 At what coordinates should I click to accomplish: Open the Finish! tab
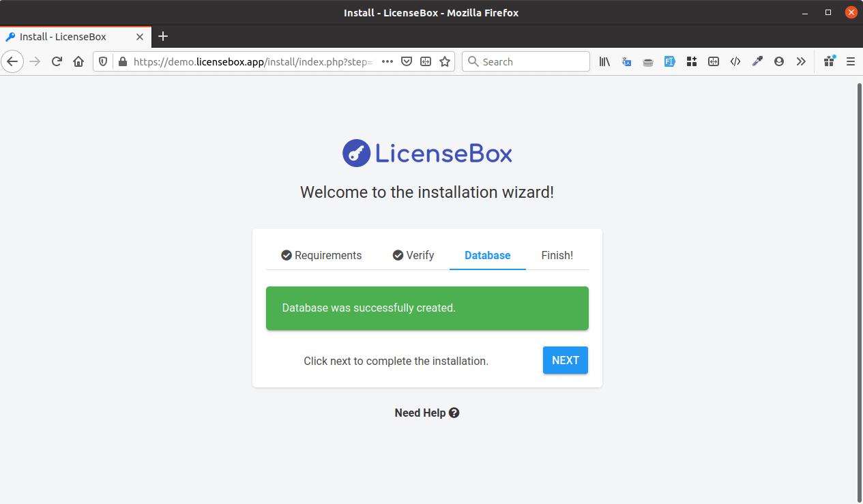[557, 255]
